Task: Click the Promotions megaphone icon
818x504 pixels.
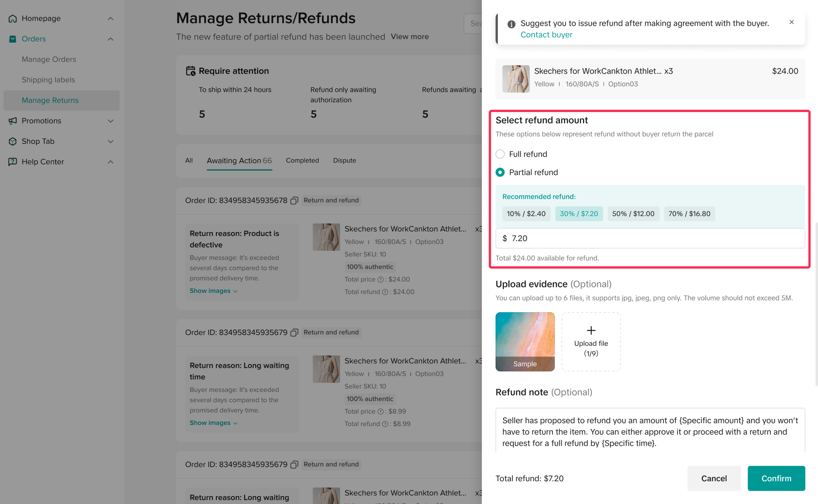Action: [x=13, y=121]
